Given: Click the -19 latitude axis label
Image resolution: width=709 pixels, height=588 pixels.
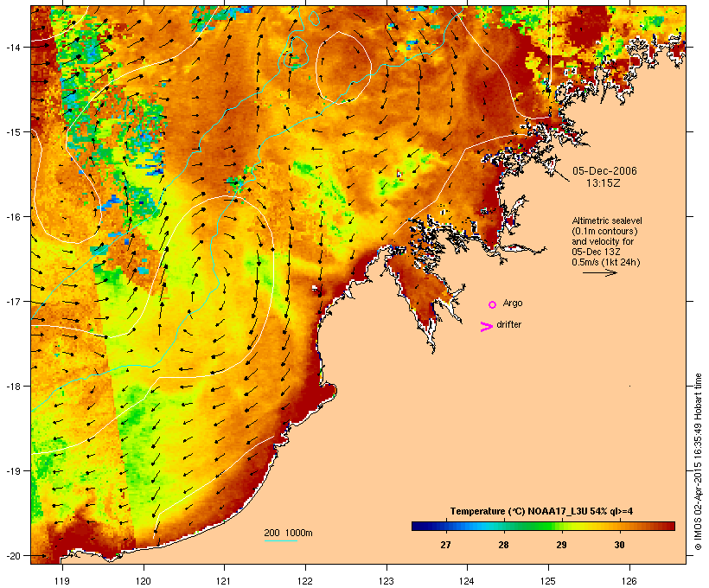Looking at the screenshot, I should coord(13,471).
